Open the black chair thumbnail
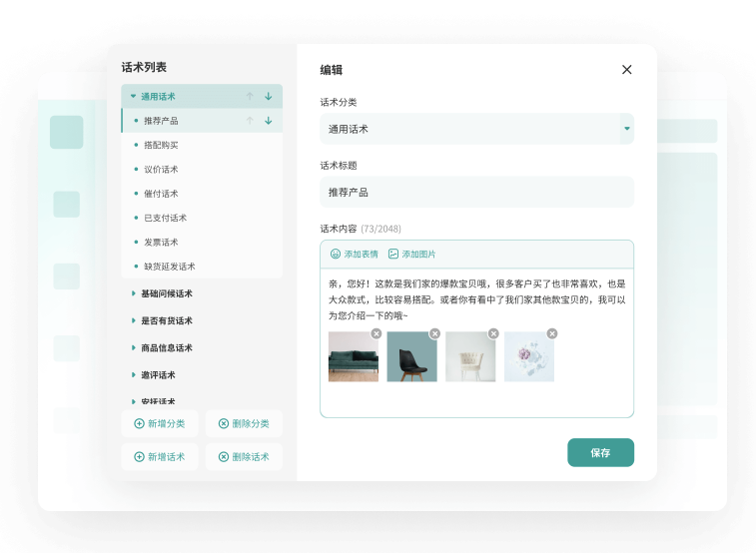 click(x=411, y=357)
